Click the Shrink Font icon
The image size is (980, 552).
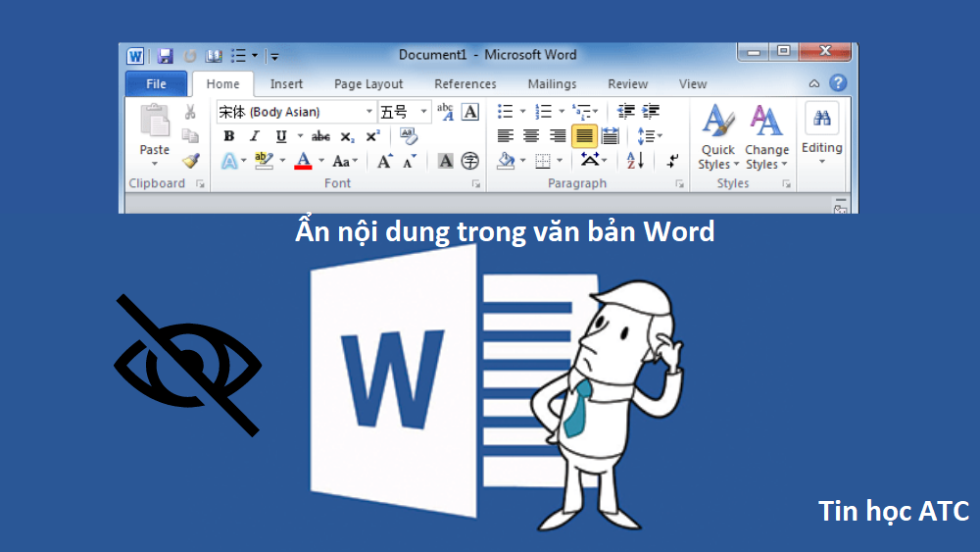click(x=410, y=162)
